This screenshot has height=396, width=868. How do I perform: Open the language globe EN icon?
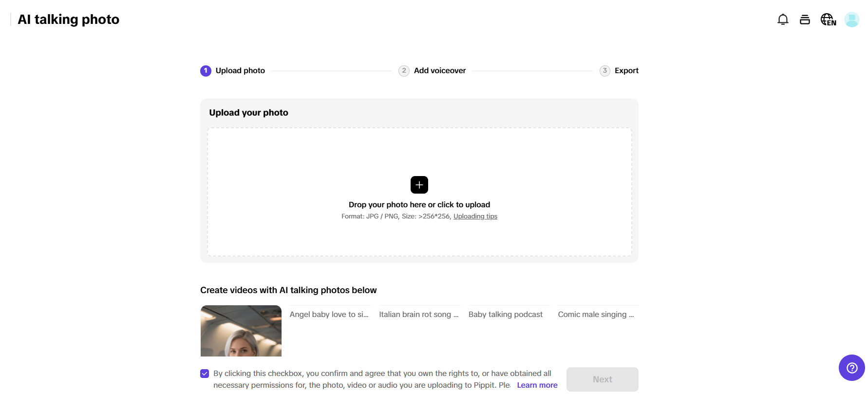coord(828,20)
